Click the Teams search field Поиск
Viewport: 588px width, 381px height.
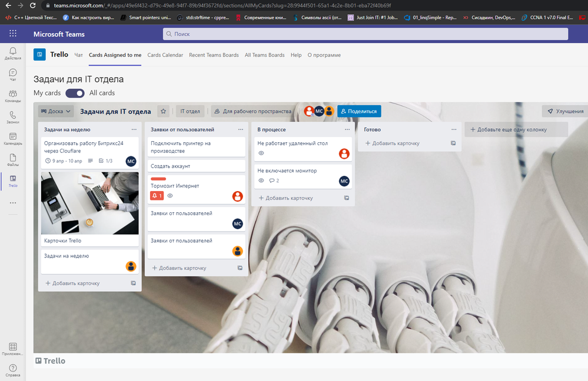pyautogui.click(x=365, y=34)
